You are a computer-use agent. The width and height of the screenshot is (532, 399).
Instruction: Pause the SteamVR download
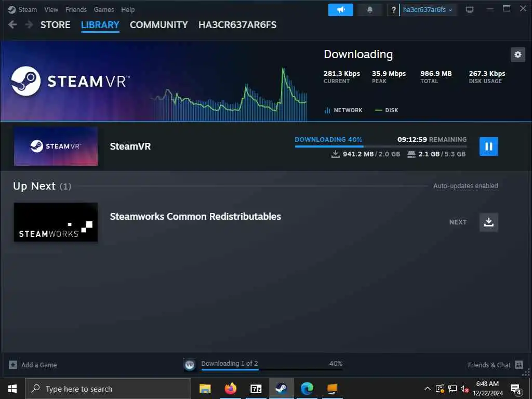coord(488,146)
